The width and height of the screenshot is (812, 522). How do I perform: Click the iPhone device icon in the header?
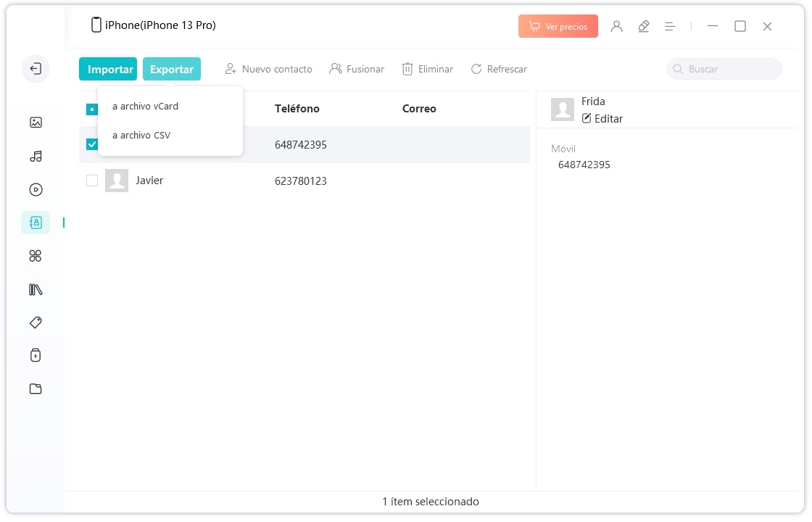96,25
